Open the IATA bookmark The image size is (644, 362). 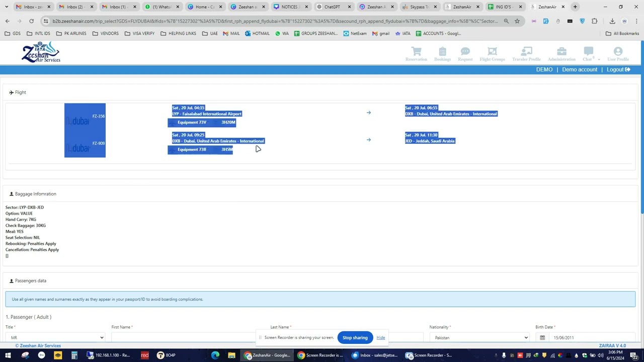[402, 33]
